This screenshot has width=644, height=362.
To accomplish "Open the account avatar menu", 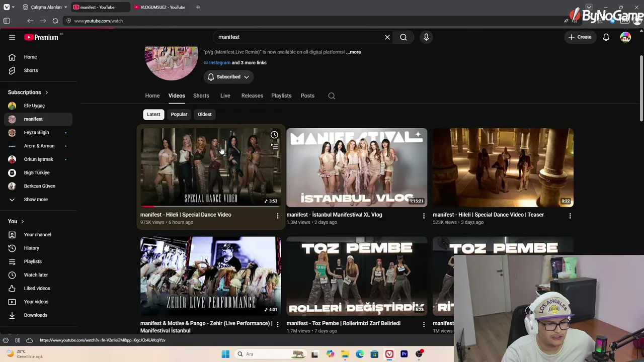I will pyautogui.click(x=625, y=37).
